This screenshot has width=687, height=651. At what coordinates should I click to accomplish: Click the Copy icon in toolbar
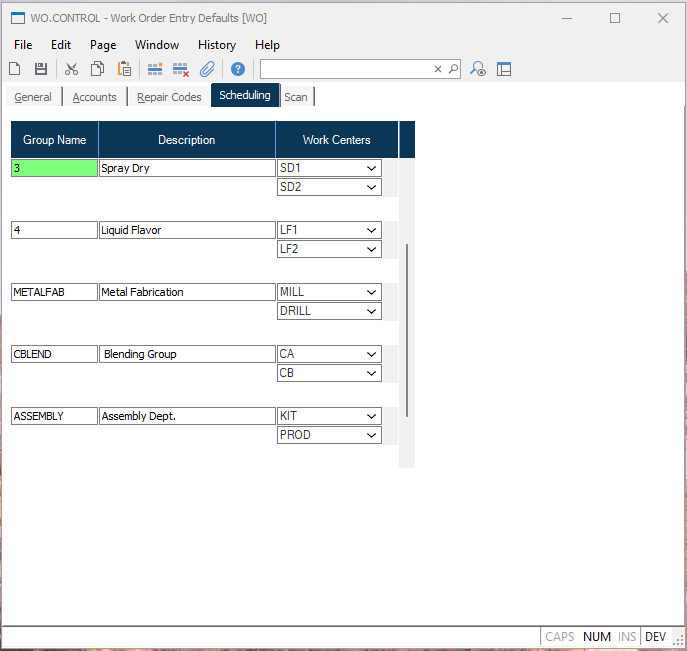[x=97, y=69]
